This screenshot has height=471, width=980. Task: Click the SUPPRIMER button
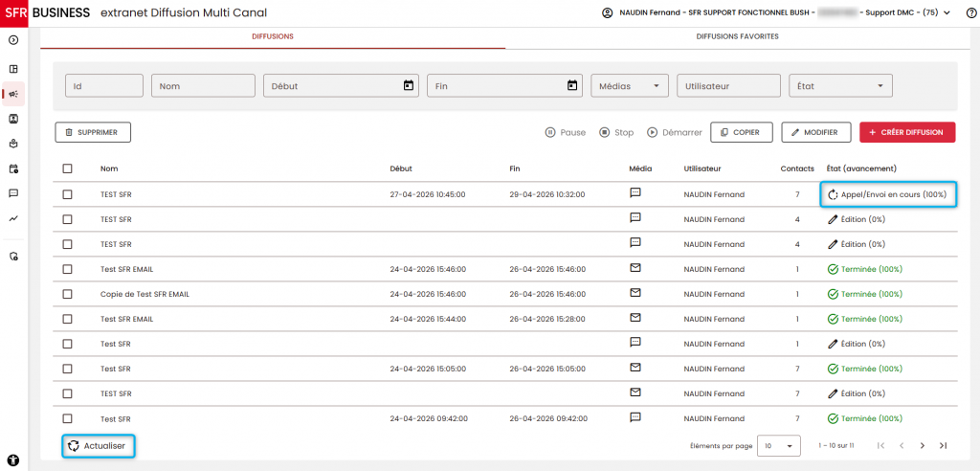point(93,133)
